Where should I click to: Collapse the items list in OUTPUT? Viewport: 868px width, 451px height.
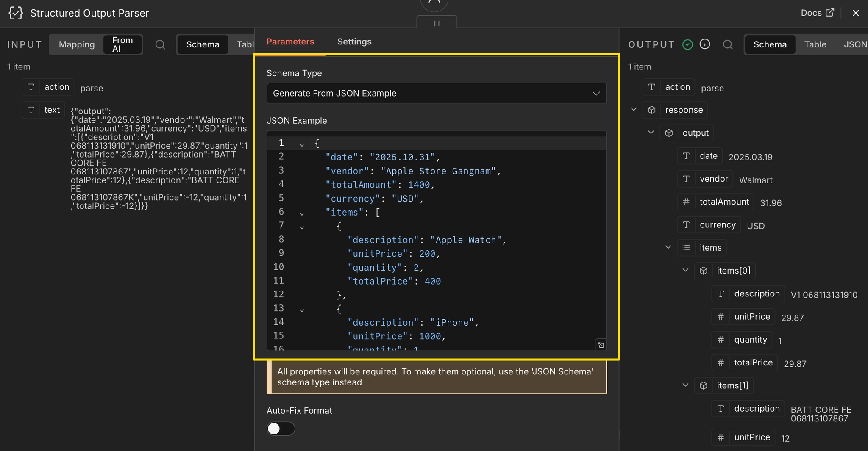point(668,247)
